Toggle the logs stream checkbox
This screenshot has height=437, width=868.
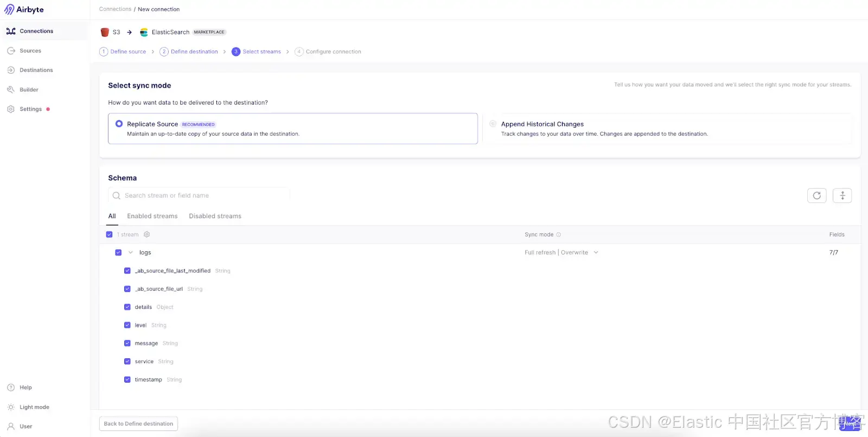click(x=118, y=252)
